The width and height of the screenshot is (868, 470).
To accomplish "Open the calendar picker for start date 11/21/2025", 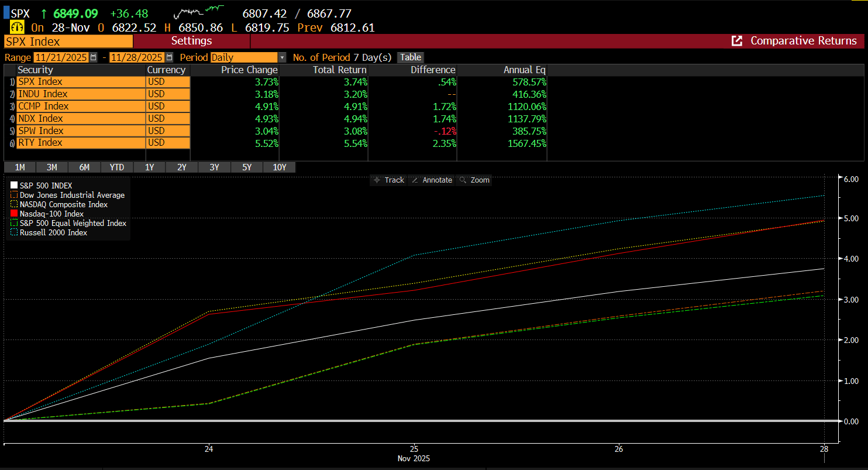I will [94, 57].
